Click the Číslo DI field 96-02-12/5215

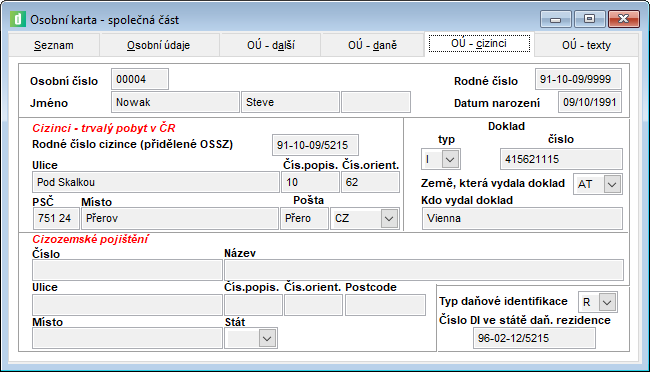534,338
